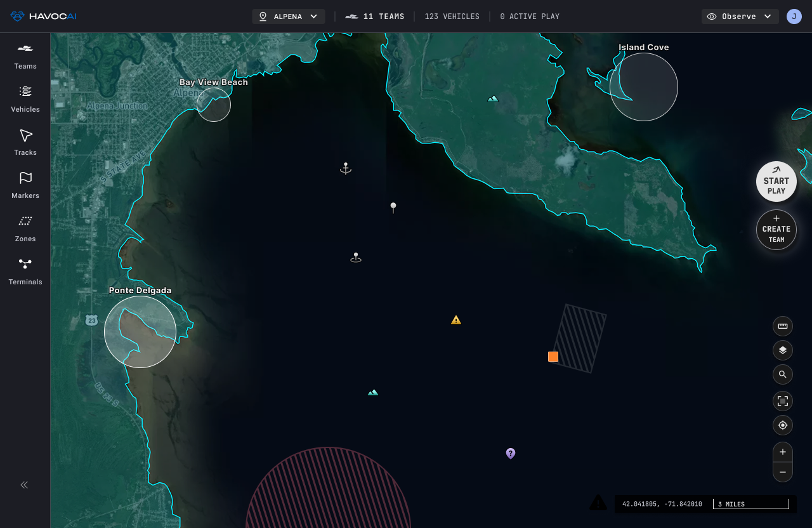Image resolution: width=812 pixels, height=528 pixels.
Task: Click the Island Cove label
Action: coord(644,47)
